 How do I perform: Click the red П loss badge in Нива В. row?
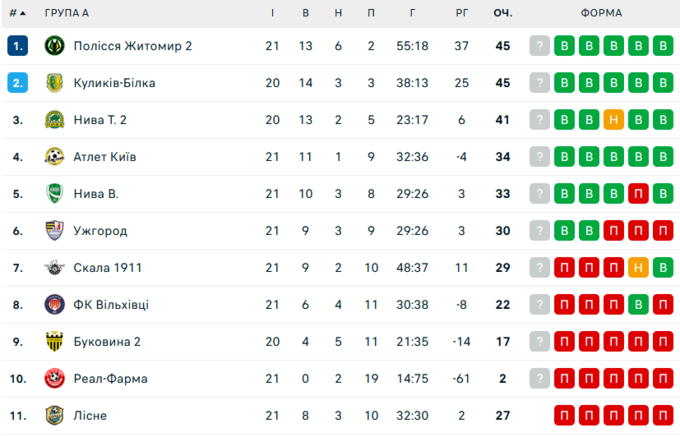(638, 193)
